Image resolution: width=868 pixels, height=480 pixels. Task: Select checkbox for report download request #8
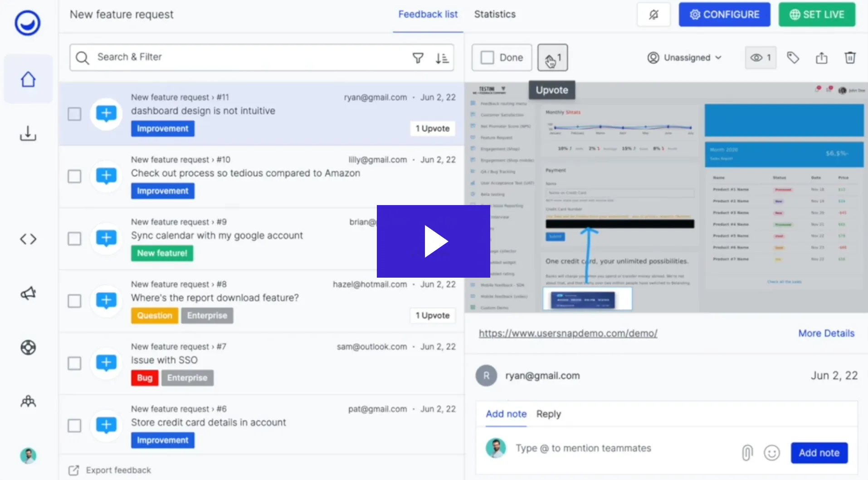[74, 301]
